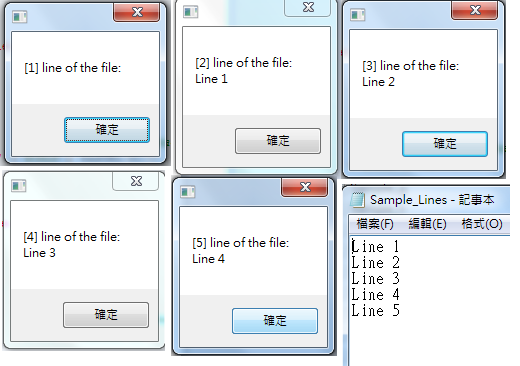Close the [5] Line 4 message box
The height and width of the screenshot is (366, 520).
(305, 187)
